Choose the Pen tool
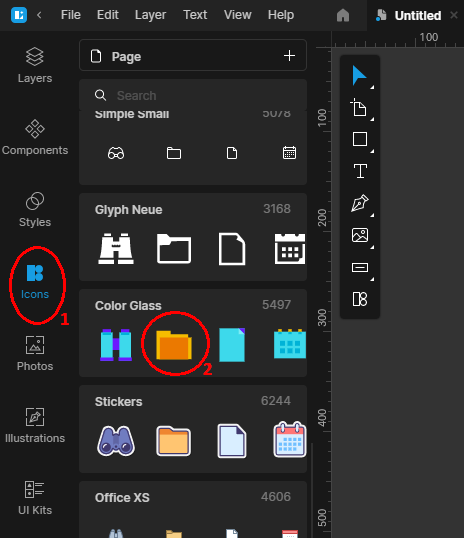Viewport: 464px width, 538px height. 360,203
